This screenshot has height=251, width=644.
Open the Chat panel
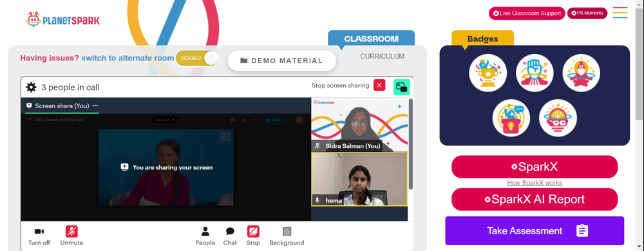[230, 236]
